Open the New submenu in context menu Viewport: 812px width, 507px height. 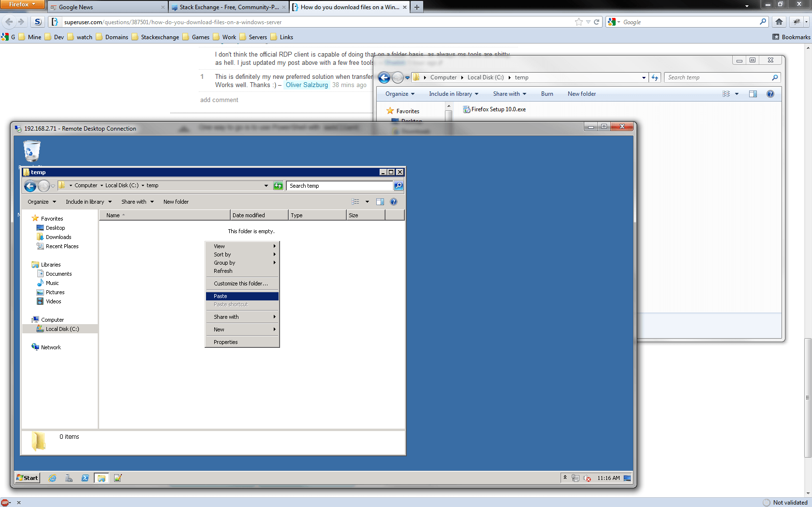pos(242,329)
